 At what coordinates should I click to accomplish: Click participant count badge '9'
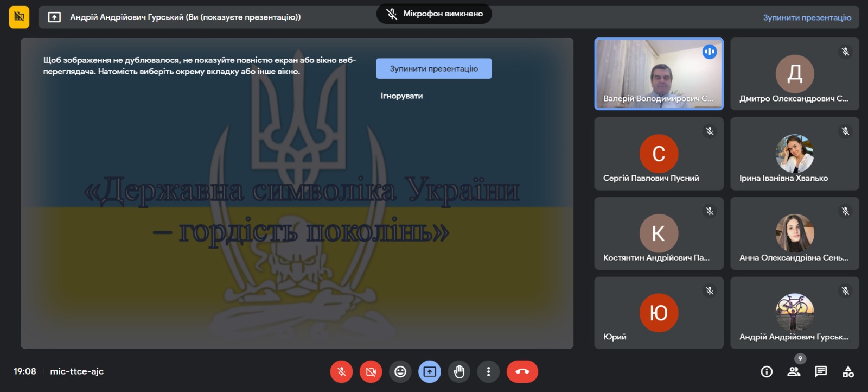[x=800, y=358]
